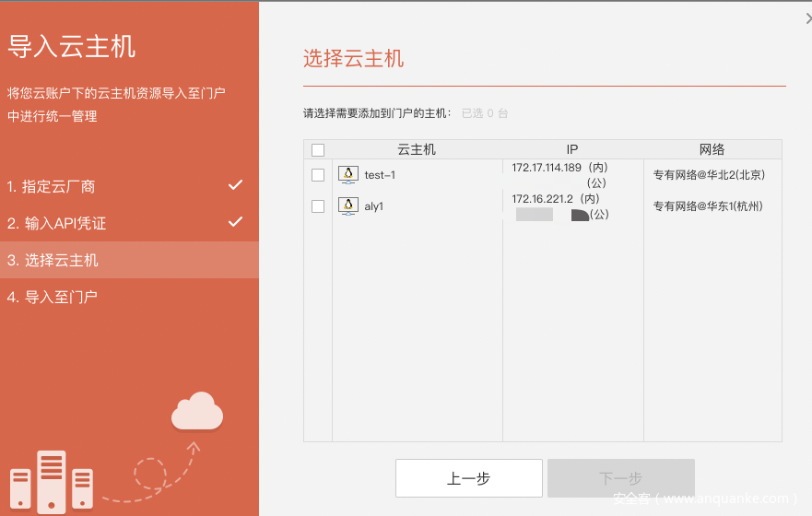This screenshot has width=812, height=516.
Task: Click the IP column header
Action: point(572,149)
